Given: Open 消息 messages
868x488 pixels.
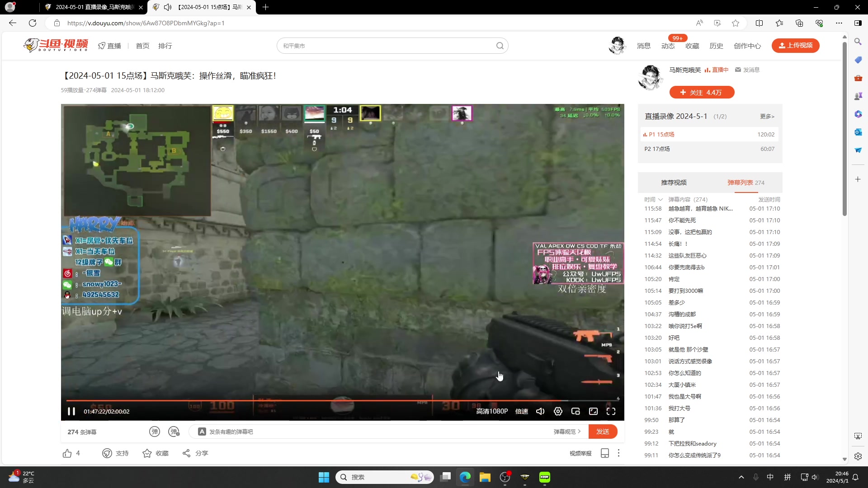Looking at the screenshot, I should (x=644, y=46).
